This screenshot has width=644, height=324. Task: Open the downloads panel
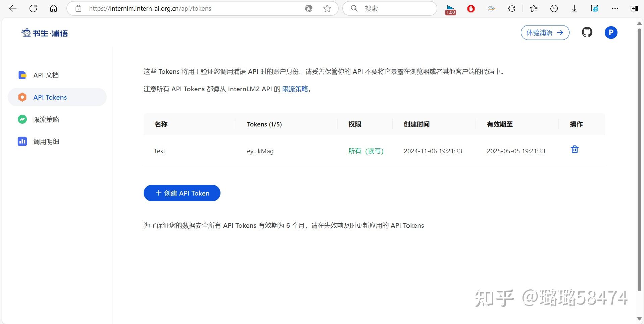[x=574, y=8]
